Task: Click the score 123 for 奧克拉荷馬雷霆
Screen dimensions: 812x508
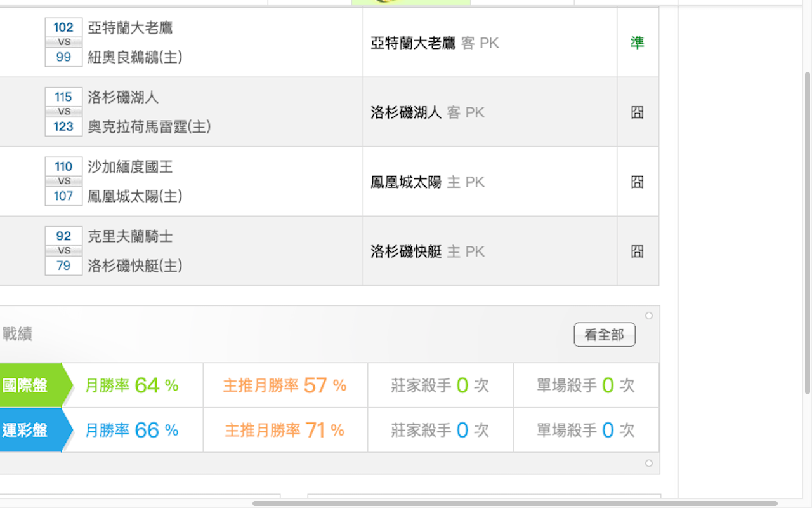Action: click(63, 126)
